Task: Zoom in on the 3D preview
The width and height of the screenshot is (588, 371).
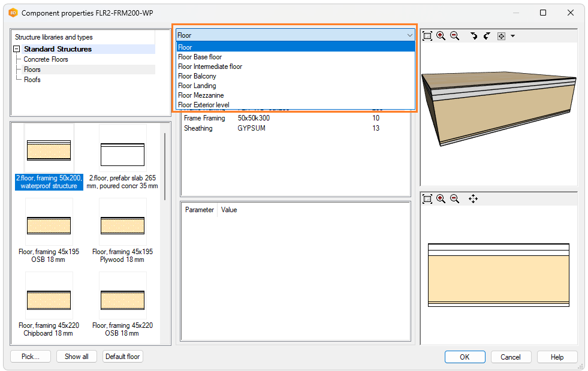Action: pyautogui.click(x=441, y=36)
